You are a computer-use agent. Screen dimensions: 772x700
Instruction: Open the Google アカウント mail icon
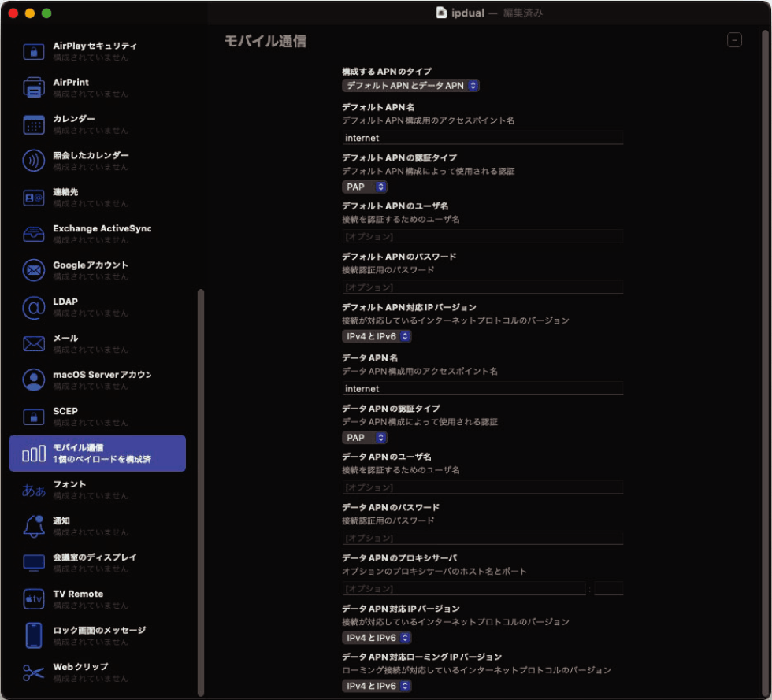pos(33,270)
